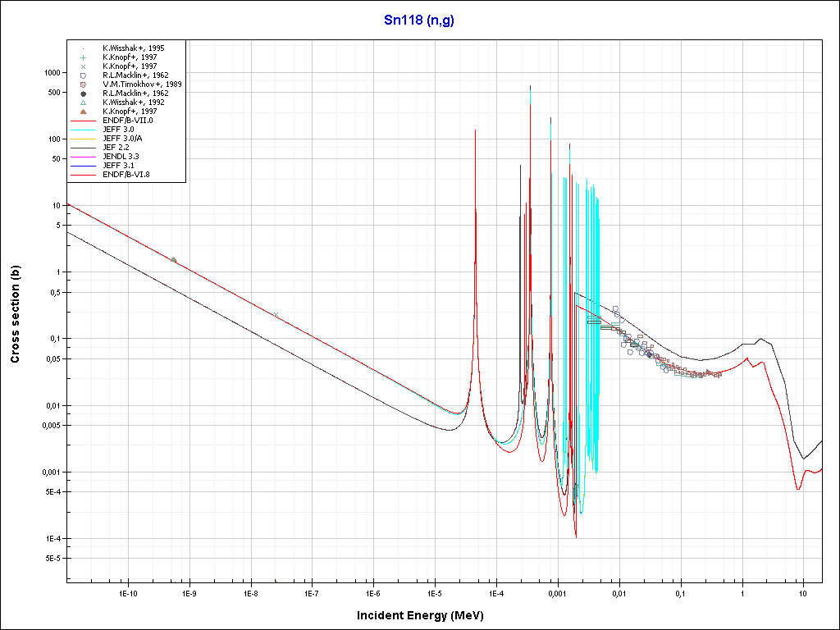Select the filled brown triangle K.Knopf+ marker
This screenshot has width=840, height=630.
point(84,112)
